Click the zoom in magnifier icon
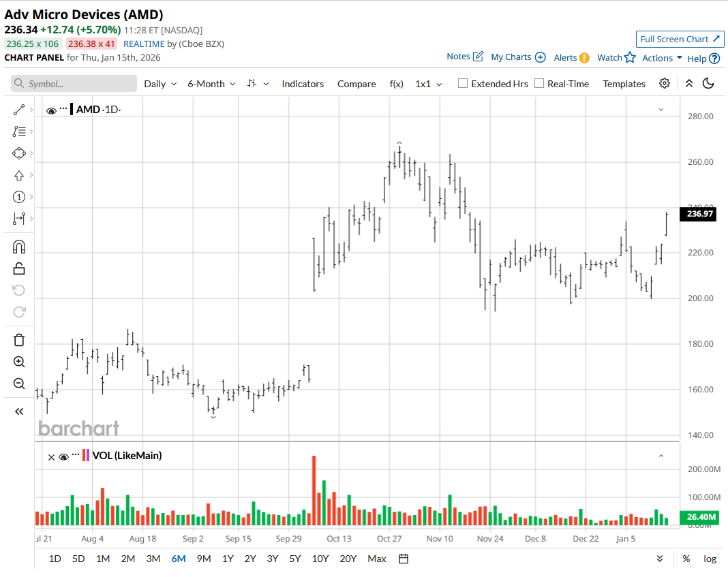 [x=19, y=362]
